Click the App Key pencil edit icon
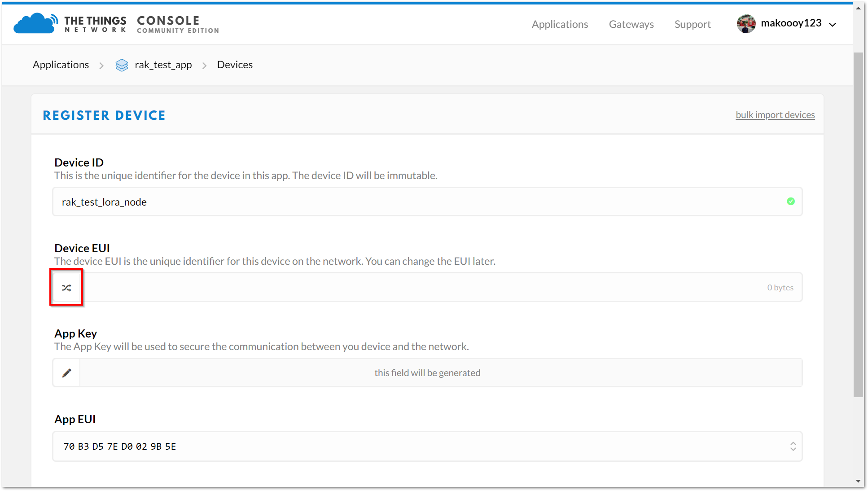 (x=66, y=373)
